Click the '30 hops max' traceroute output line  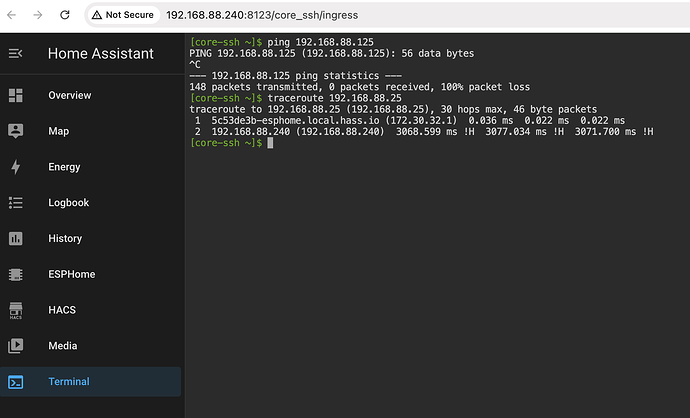(393, 109)
